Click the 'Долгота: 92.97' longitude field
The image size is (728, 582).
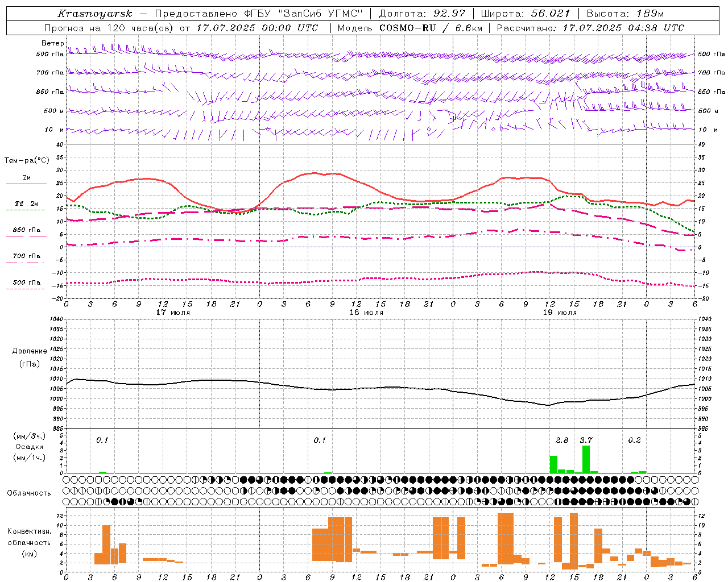coord(422,14)
